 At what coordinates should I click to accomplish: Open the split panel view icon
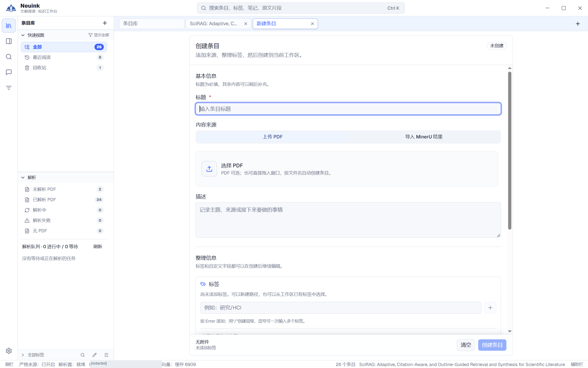(x=9, y=41)
